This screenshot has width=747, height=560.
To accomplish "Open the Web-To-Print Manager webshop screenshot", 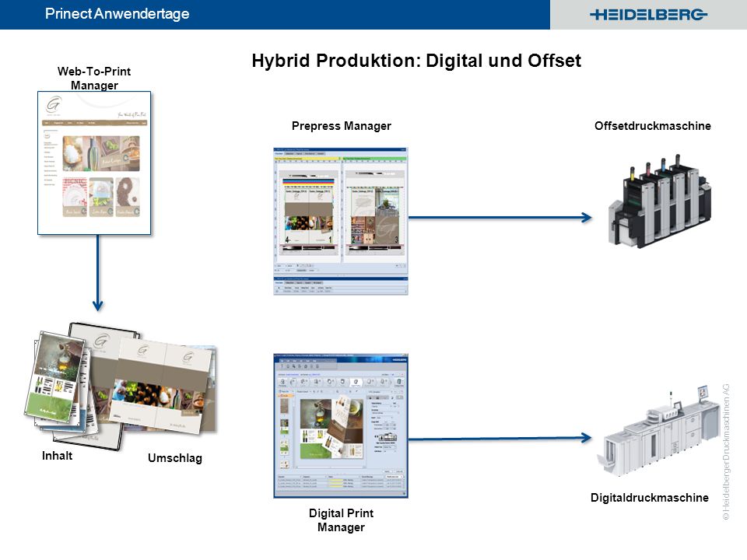I will (x=94, y=163).
